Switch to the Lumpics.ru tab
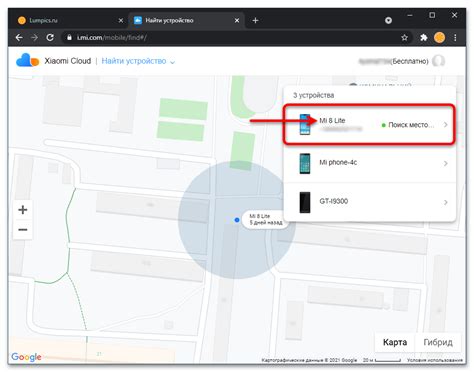The width and height of the screenshot is (474, 372). (x=70, y=21)
